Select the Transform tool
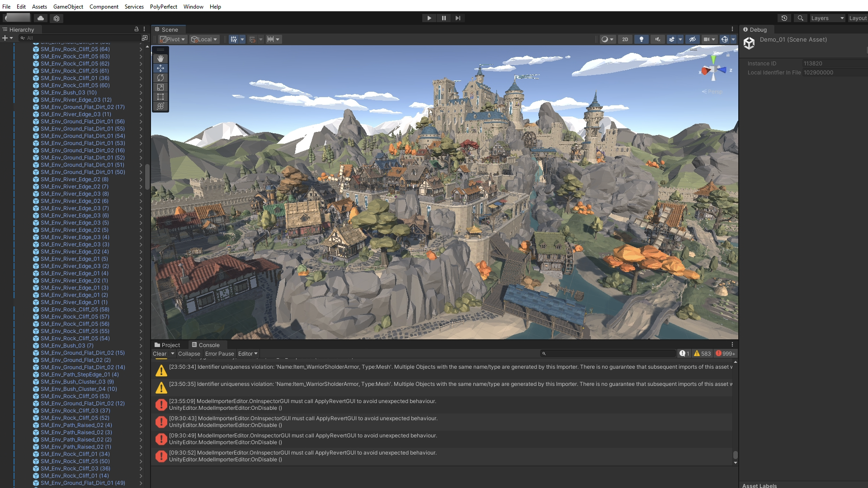Screen dimensions: 868x488 [x=160, y=106]
